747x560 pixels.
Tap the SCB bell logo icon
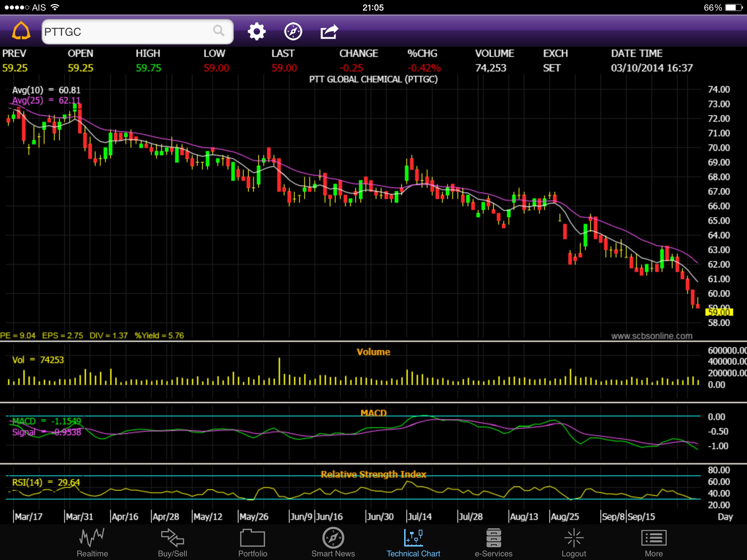point(21,31)
